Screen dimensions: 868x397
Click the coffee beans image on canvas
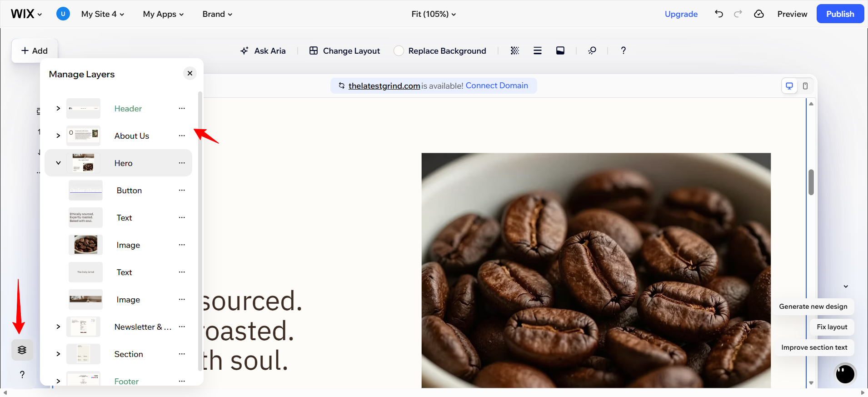click(x=596, y=270)
